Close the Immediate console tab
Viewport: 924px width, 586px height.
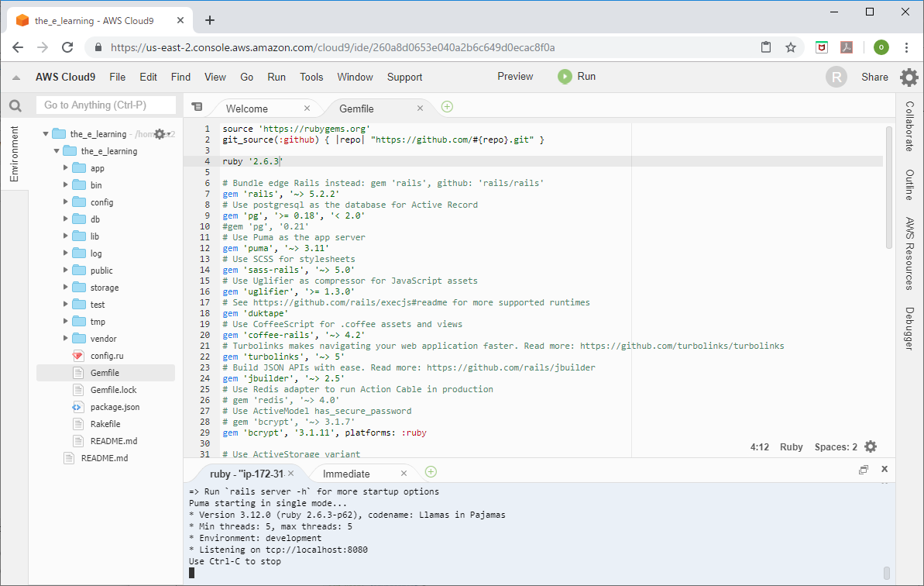click(404, 474)
